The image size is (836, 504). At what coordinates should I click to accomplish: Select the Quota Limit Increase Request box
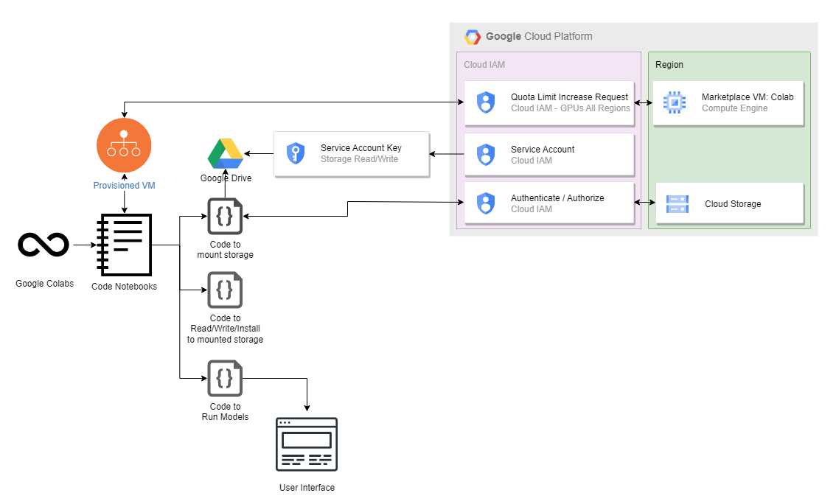coord(549,102)
